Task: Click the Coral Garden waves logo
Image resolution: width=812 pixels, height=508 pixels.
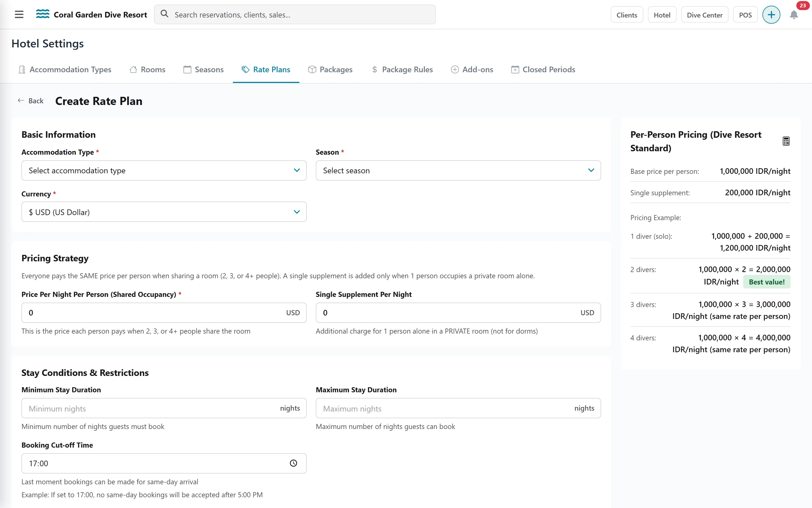Action: (43, 14)
